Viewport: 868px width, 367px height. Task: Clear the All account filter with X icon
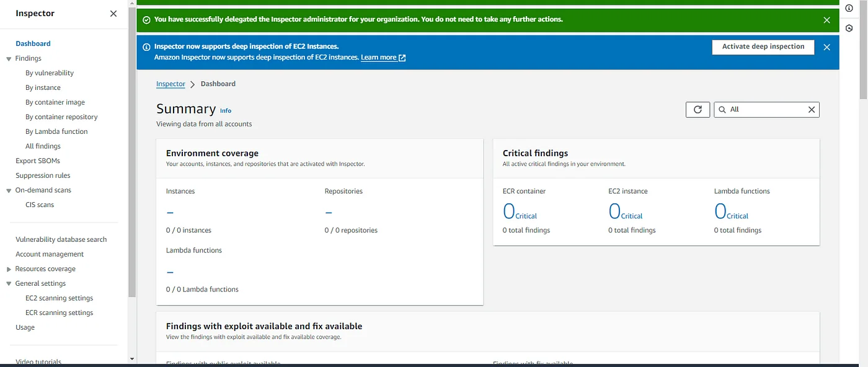click(811, 110)
